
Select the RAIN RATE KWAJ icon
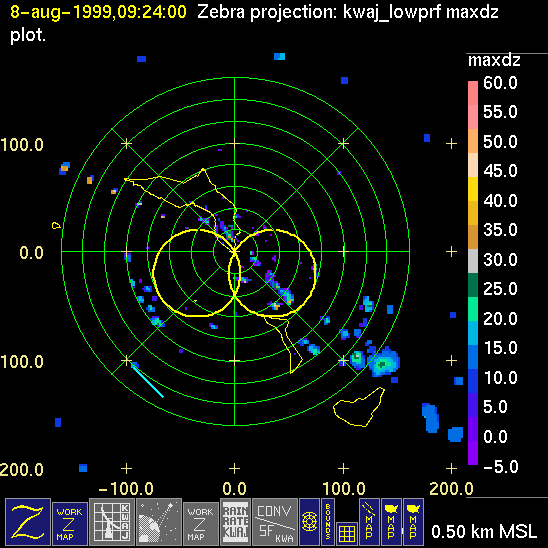pyautogui.click(x=235, y=522)
